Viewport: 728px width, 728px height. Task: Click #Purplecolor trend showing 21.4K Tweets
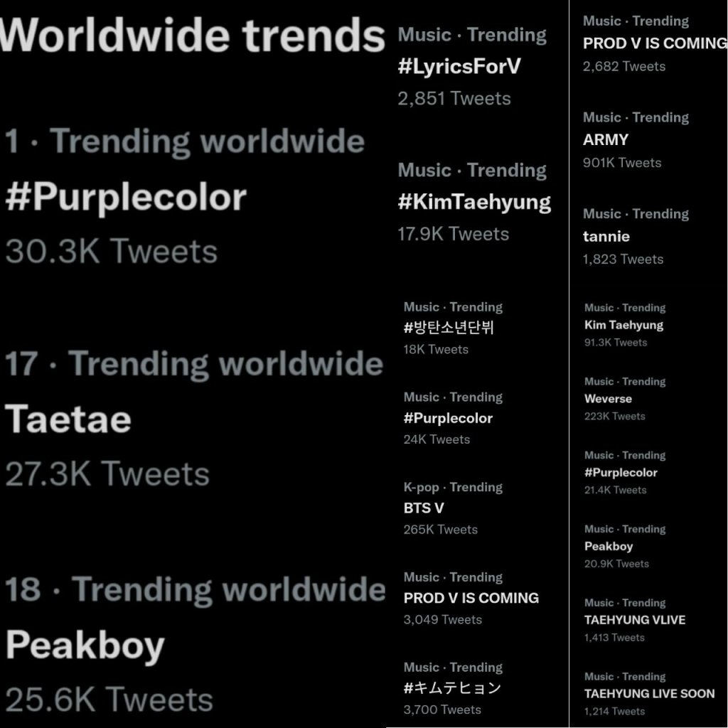[x=621, y=473]
